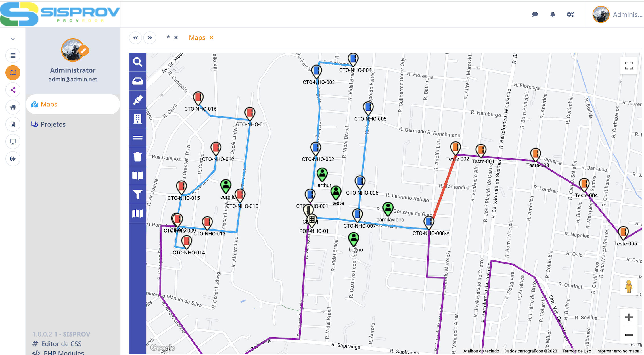Image resolution: width=644 pixels, height=355 pixels.
Task: Click the folded map tool icon
Action: click(x=138, y=213)
